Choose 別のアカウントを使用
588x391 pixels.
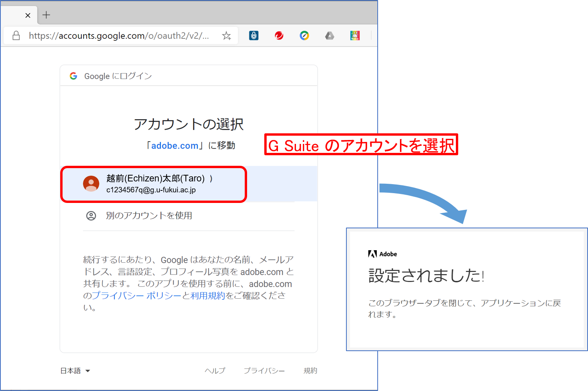[189, 216]
